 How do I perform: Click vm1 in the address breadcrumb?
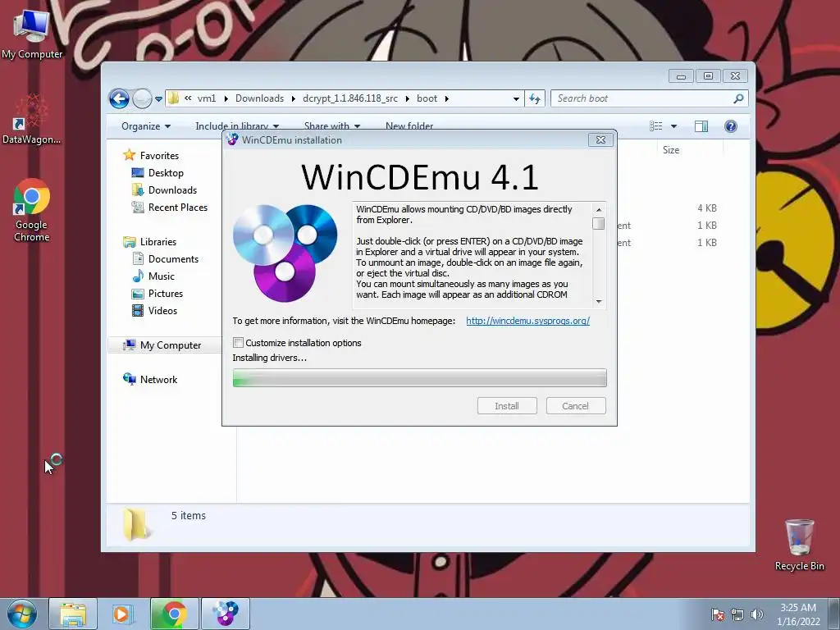coord(206,98)
